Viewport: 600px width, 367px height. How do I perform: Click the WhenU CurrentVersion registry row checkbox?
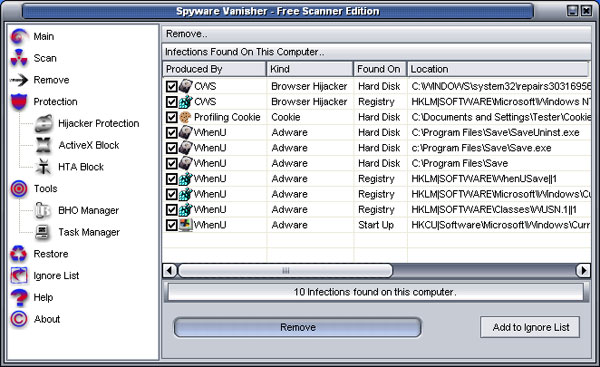[x=171, y=194]
